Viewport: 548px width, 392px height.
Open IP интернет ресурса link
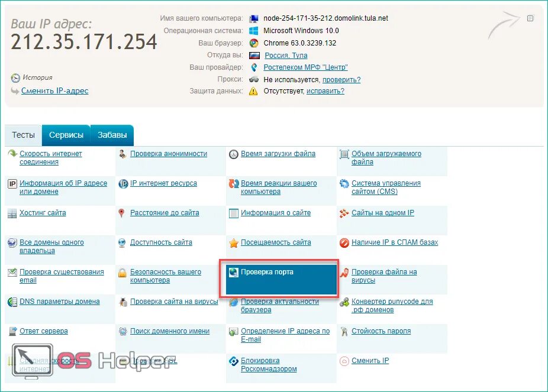point(163,183)
